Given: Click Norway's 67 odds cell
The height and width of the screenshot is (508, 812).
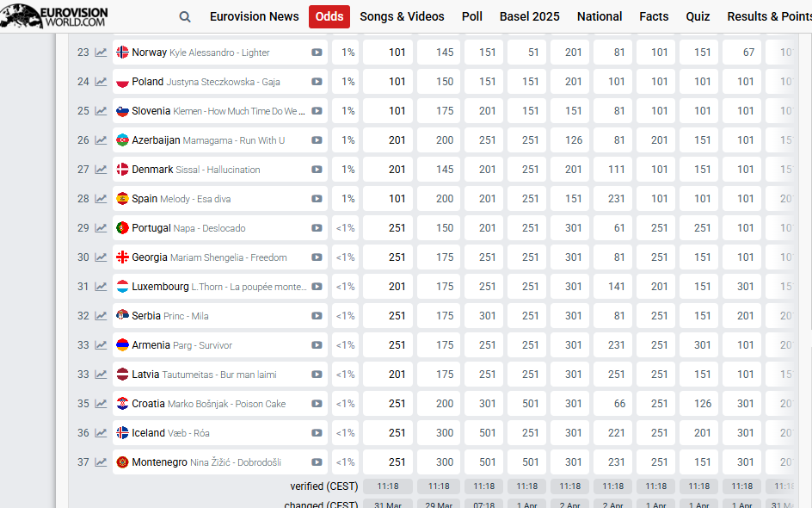Looking at the screenshot, I should coord(741,53).
